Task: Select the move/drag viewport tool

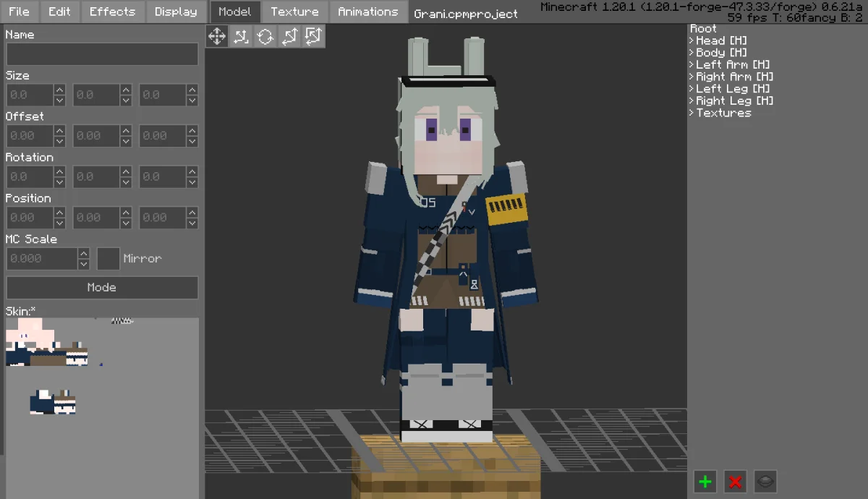Action: [217, 35]
